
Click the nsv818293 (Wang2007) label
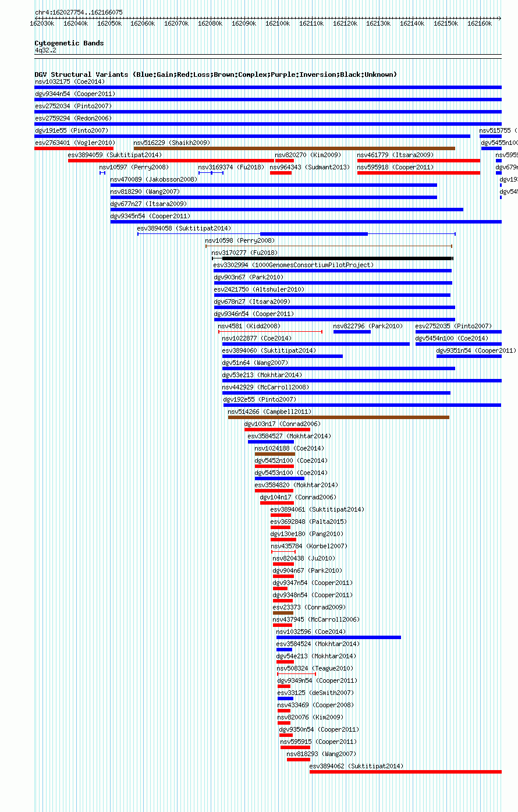321,754
